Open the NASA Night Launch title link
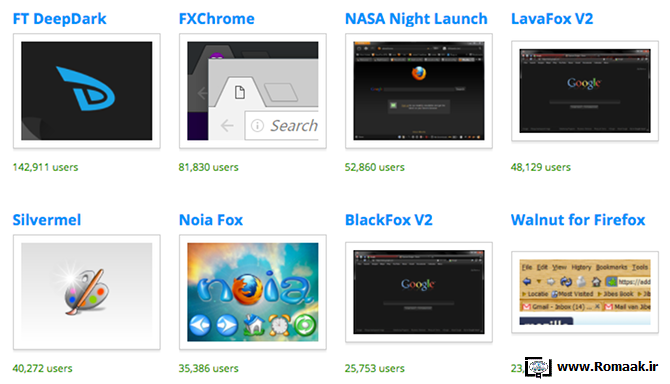Image resolution: width=670 pixels, height=384 pixels. tap(416, 19)
